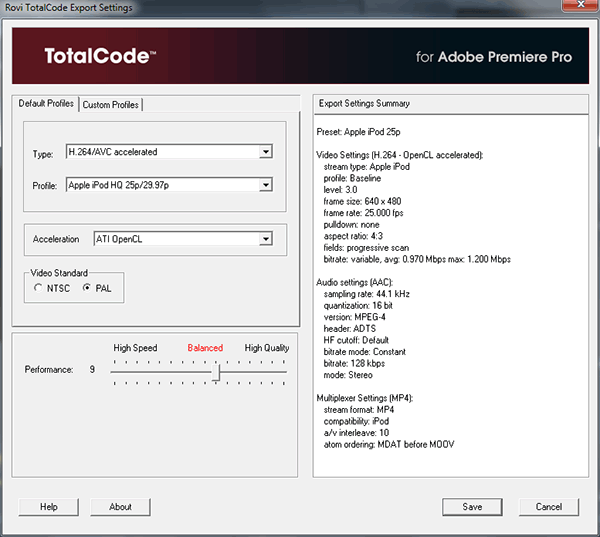Click the 'quantization: 16 bit' line

[x=358, y=305]
